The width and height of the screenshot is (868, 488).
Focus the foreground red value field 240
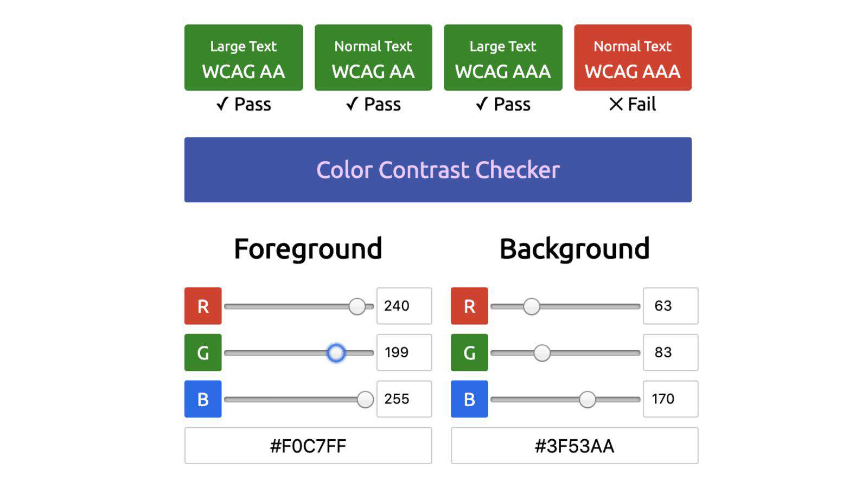pyautogui.click(x=404, y=306)
